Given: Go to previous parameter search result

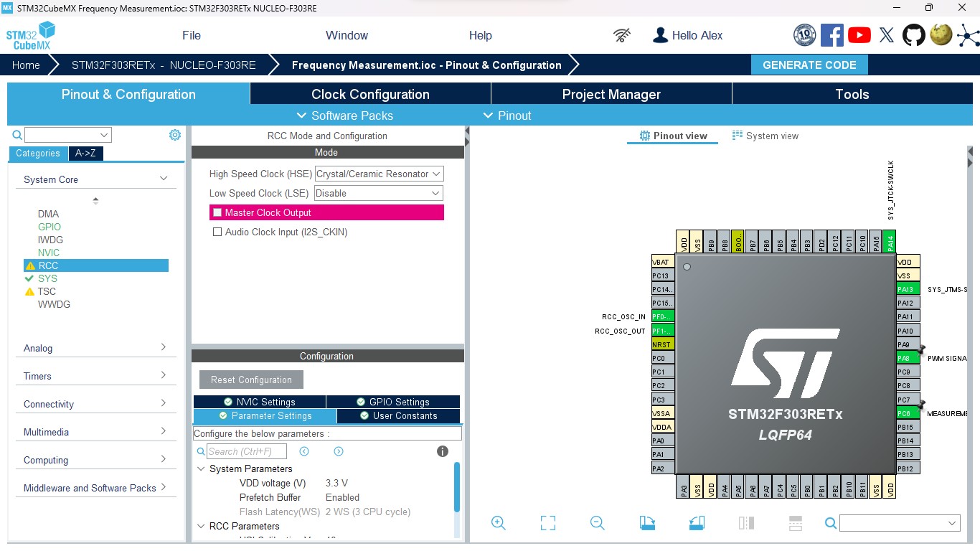Looking at the screenshot, I should [x=304, y=451].
